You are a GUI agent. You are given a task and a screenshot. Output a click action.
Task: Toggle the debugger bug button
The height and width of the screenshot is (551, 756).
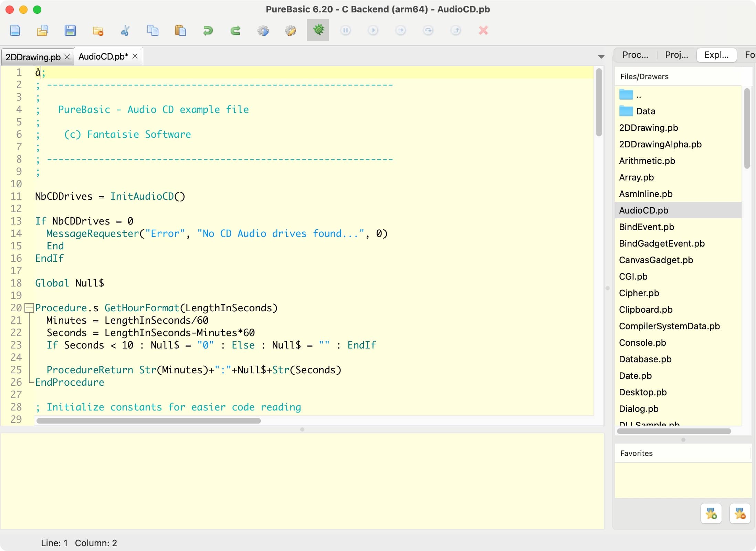coord(318,30)
